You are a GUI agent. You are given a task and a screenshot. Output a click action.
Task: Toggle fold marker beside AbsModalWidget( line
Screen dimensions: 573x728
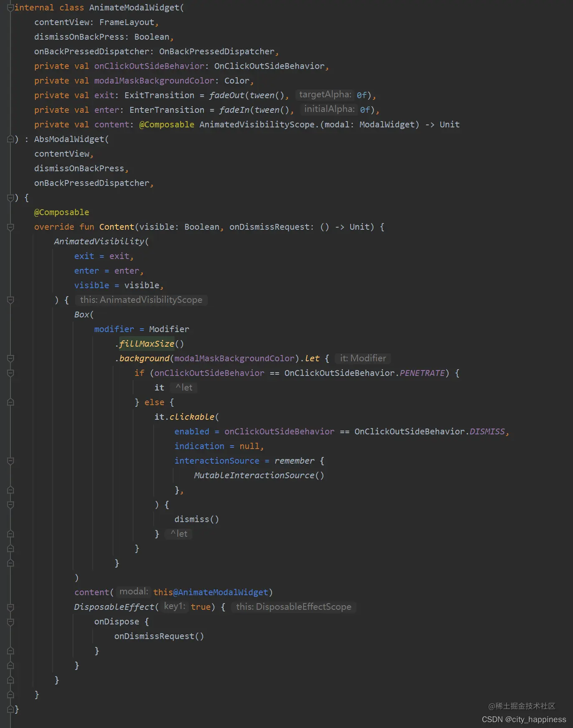(x=11, y=140)
